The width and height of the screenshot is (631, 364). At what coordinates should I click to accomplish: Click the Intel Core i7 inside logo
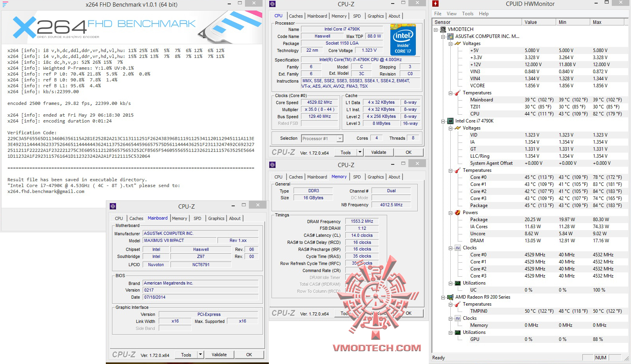point(403,40)
